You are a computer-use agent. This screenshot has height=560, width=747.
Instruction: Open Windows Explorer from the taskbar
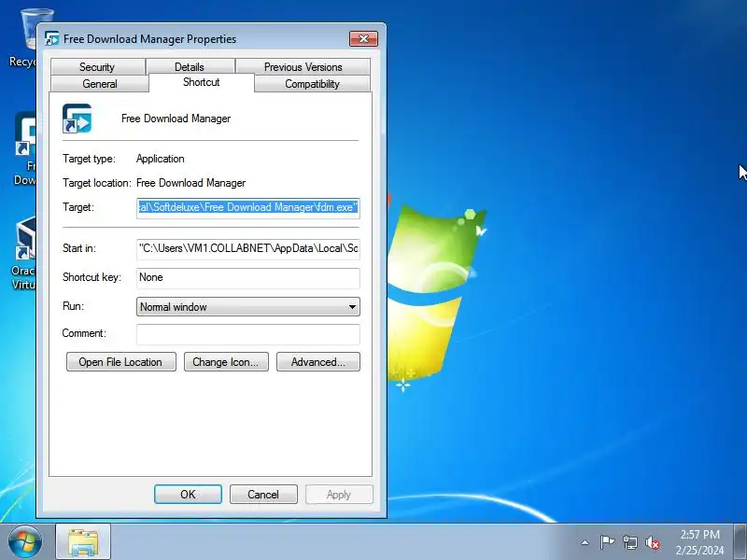coord(83,542)
